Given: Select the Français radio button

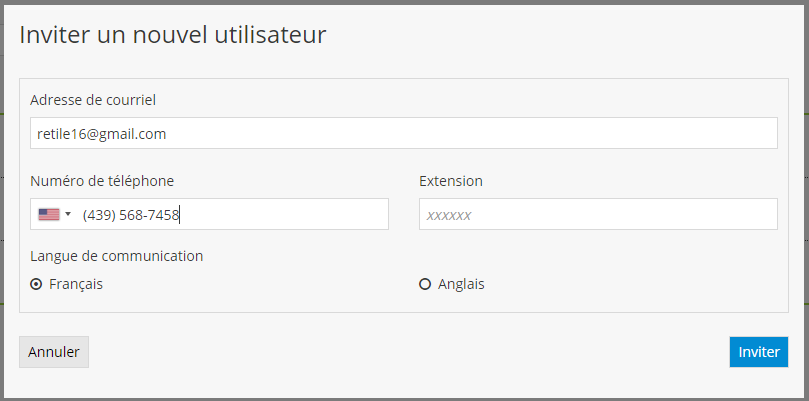Looking at the screenshot, I should [37, 284].
